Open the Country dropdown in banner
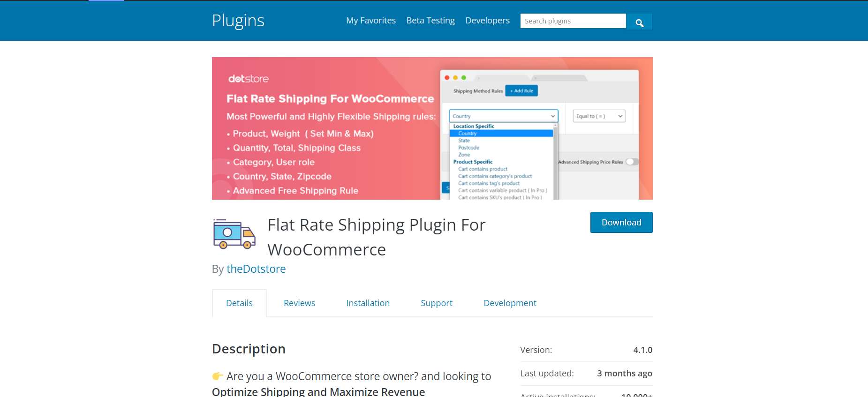Image resolution: width=868 pixels, height=397 pixels. pyautogui.click(x=504, y=116)
